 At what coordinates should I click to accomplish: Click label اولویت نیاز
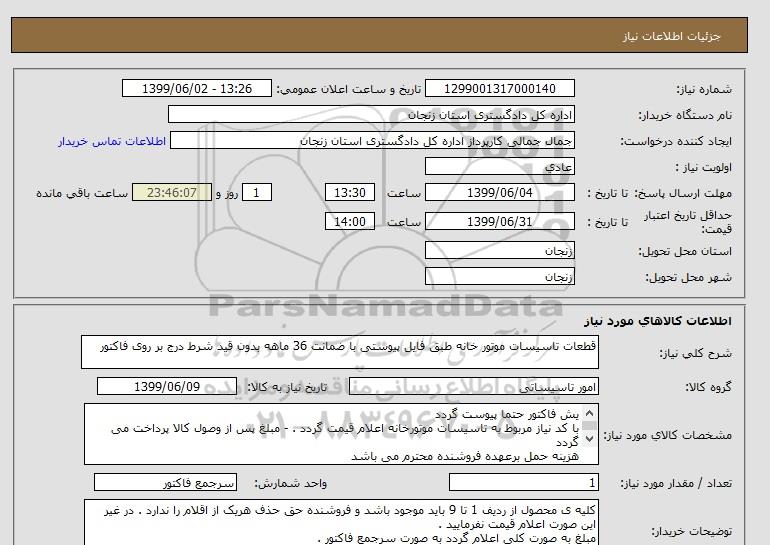tap(704, 167)
